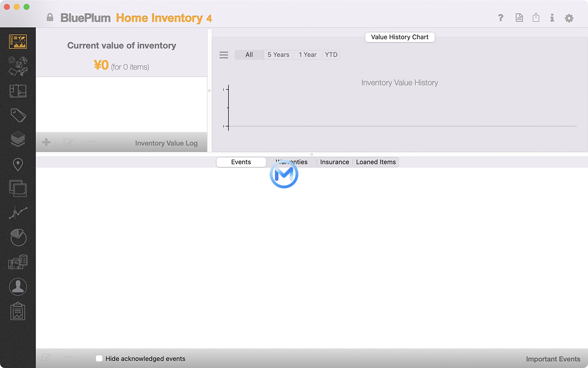588x368 pixels.
Task: Click the lock icon beside BluePlum
Action: click(x=49, y=18)
